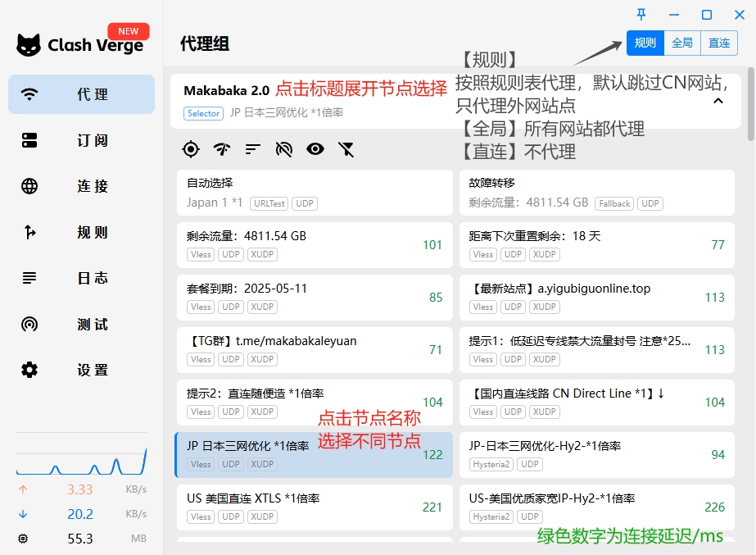Select the 【最新站点】a.yigubiguonline.top entry
Viewport: 756px width, 555px height.
[x=597, y=298]
